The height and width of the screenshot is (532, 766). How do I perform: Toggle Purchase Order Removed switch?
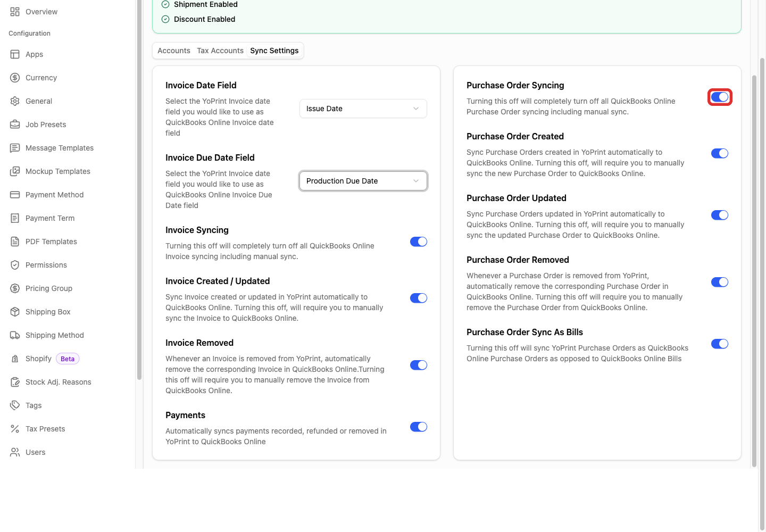click(720, 282)
